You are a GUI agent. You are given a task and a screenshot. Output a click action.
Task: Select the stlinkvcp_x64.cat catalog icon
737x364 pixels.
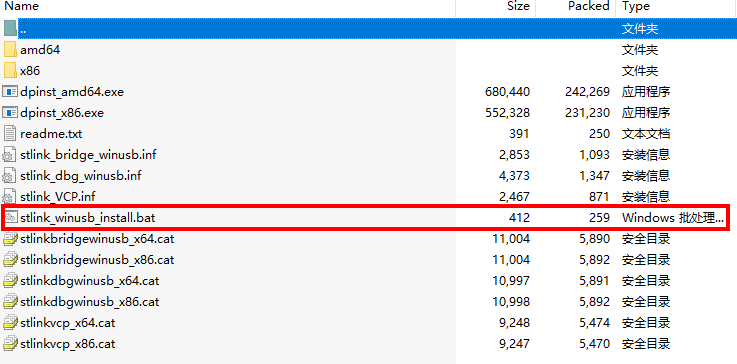(10, 323)
